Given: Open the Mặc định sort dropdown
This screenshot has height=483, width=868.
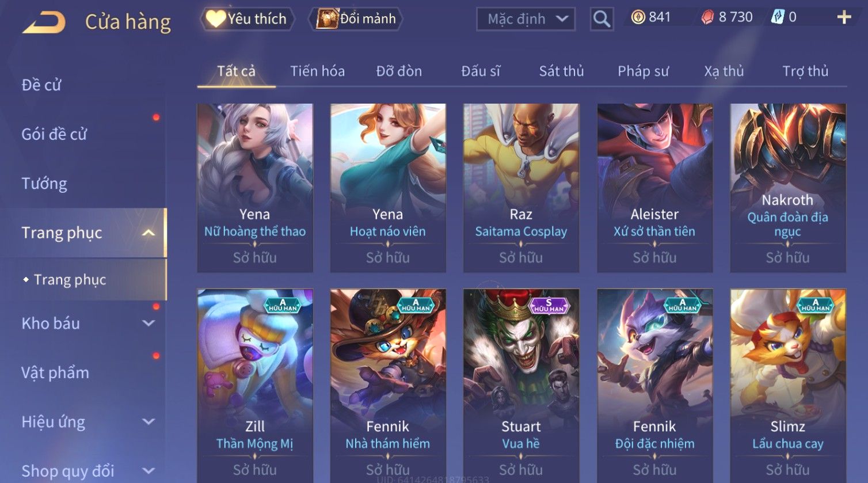Looking at the screenshot, I should coord(526,19).
